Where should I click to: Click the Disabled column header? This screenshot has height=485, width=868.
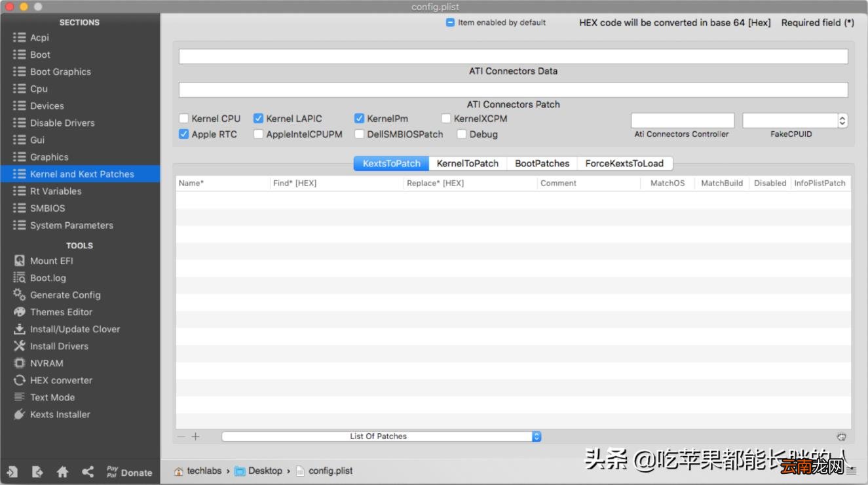click(x=770, y=184)
